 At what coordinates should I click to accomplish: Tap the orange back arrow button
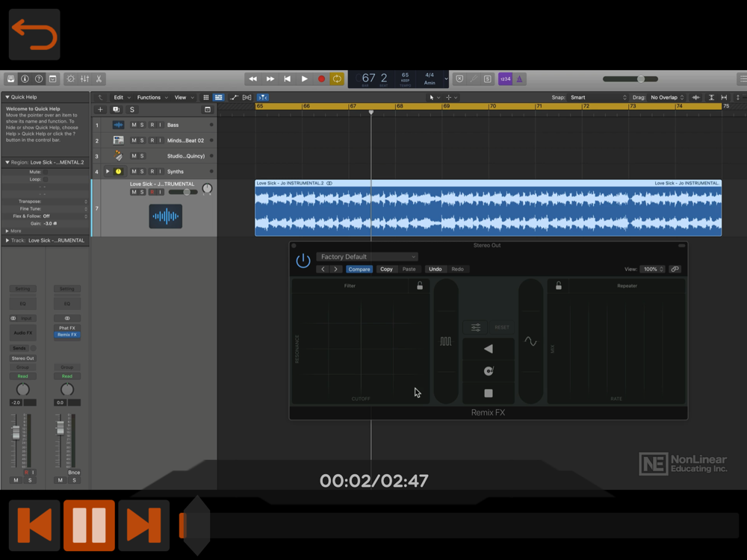pos(34,34)
